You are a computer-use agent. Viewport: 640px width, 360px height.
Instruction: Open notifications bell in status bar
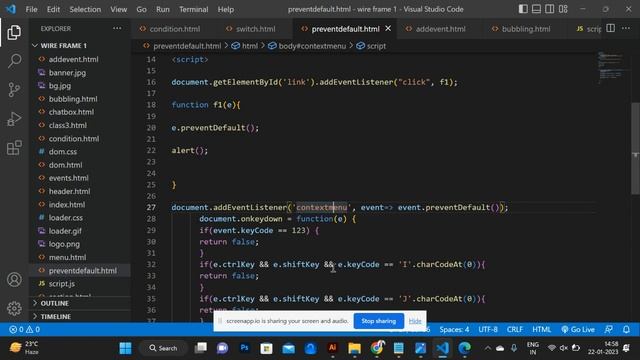tap(626, 329)
